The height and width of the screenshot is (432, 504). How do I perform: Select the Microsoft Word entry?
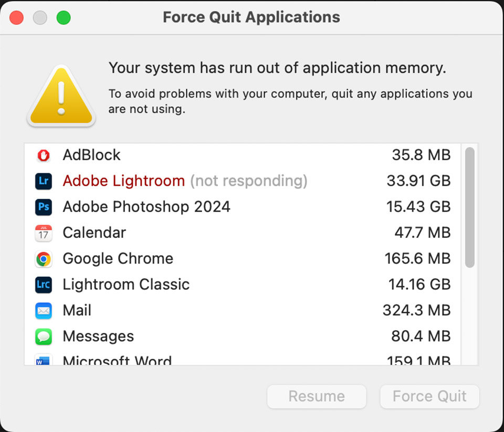click(x=117, y=360)
